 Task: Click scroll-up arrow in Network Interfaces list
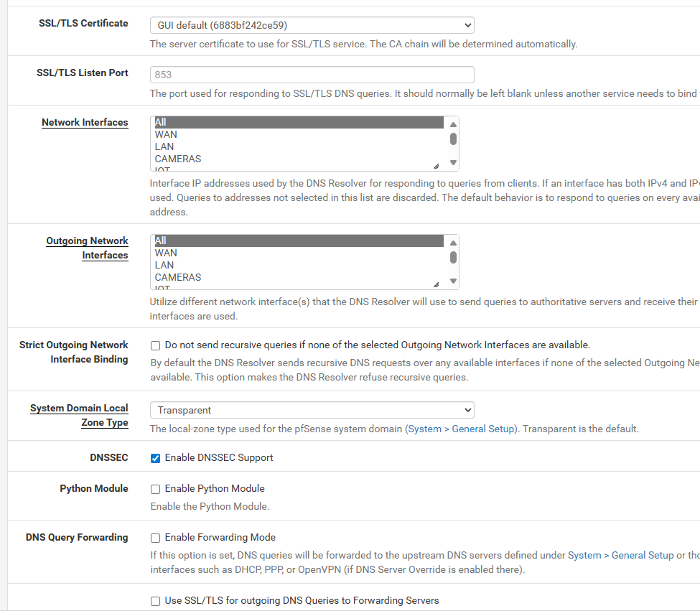coord(453,124)
